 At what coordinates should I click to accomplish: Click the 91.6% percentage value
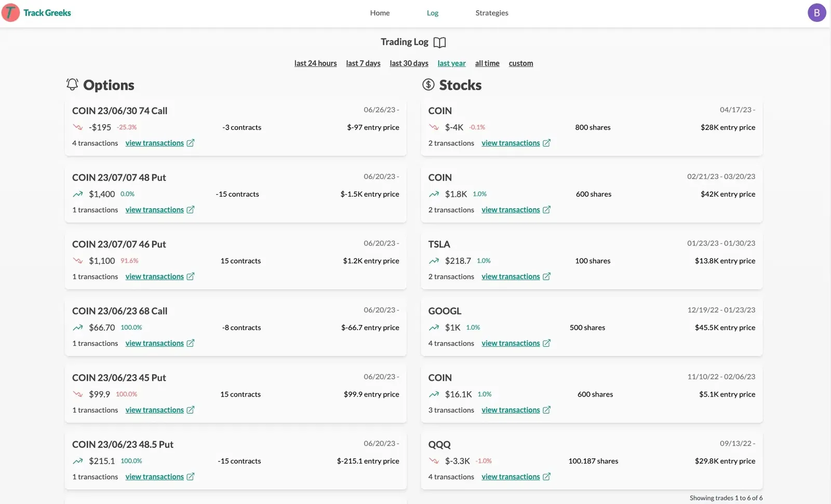coord(129,261)
